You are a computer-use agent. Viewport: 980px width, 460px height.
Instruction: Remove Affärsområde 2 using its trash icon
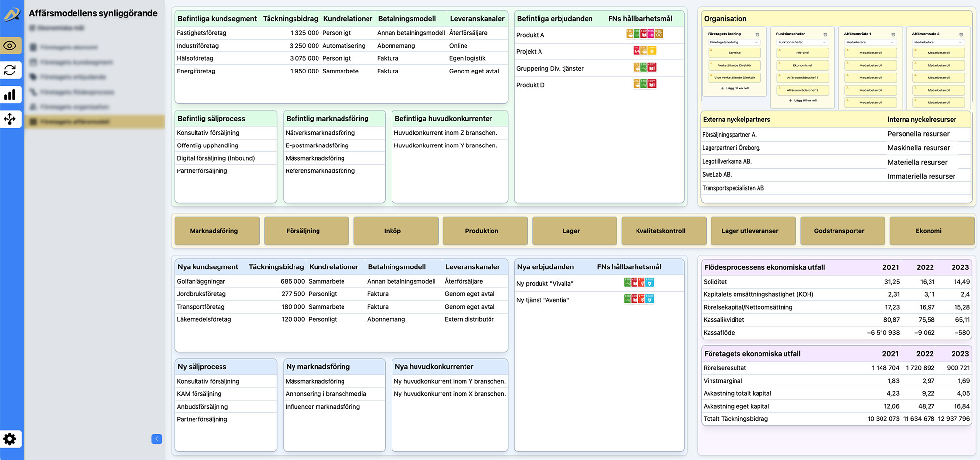[x=961, y=34]
